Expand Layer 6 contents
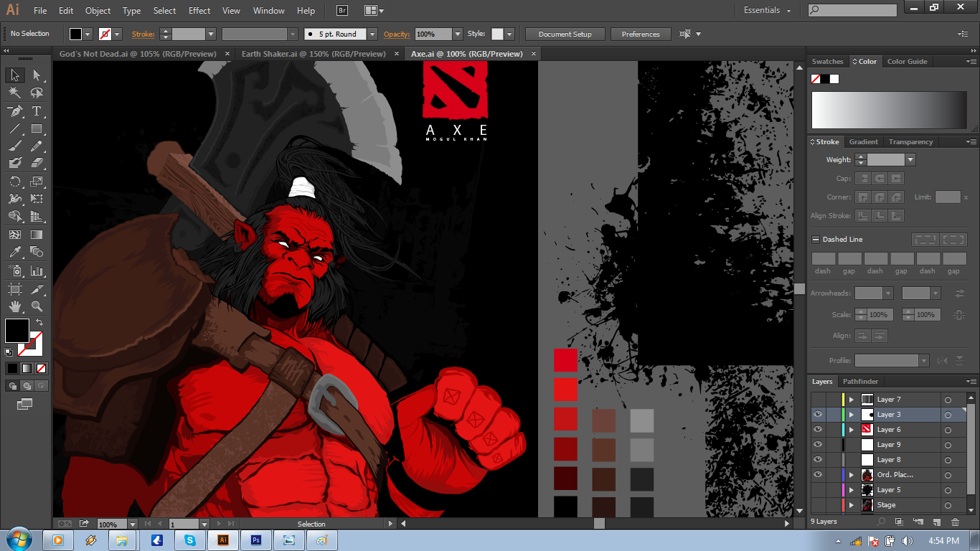 pyautogui.click(x=852, y=429)
